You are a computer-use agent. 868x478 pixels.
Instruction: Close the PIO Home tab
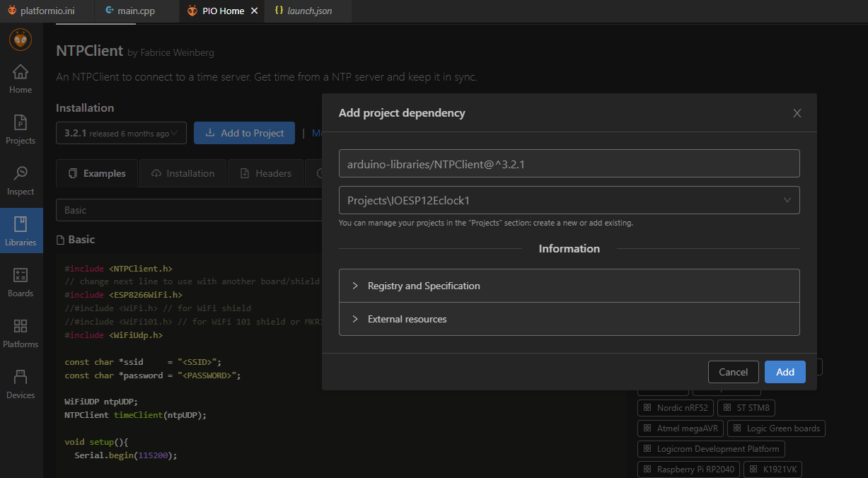(255, 11)
